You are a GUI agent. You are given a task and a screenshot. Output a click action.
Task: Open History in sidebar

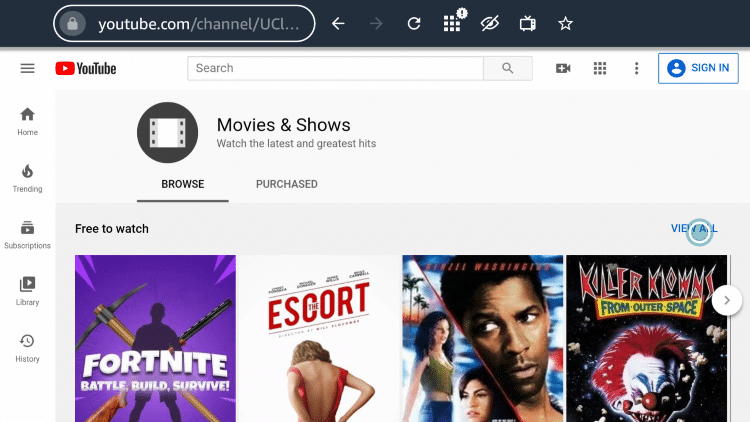27,348
